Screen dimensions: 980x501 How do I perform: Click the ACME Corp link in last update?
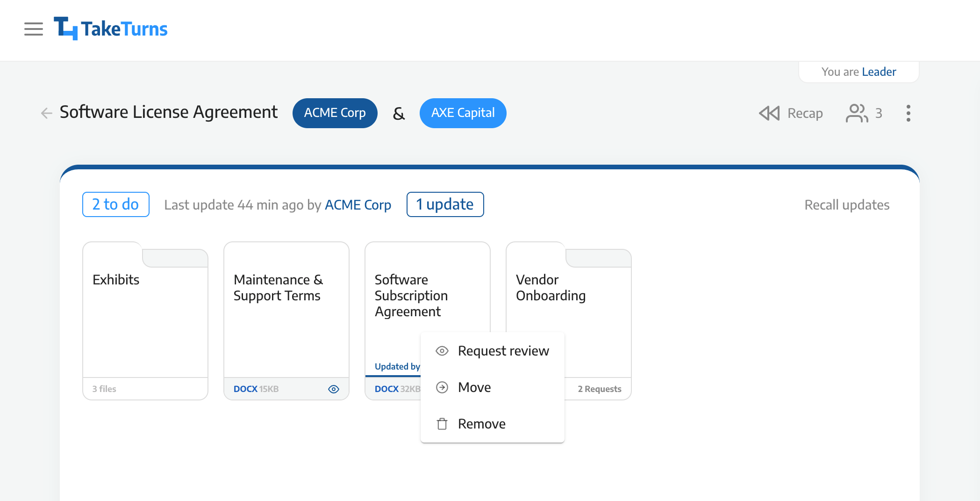(x=358, y=205)
